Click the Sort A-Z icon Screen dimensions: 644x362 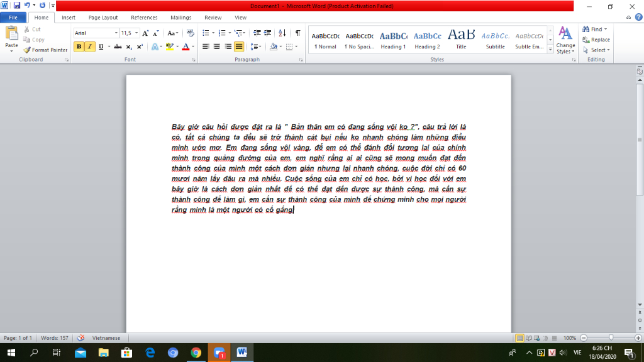282,33
